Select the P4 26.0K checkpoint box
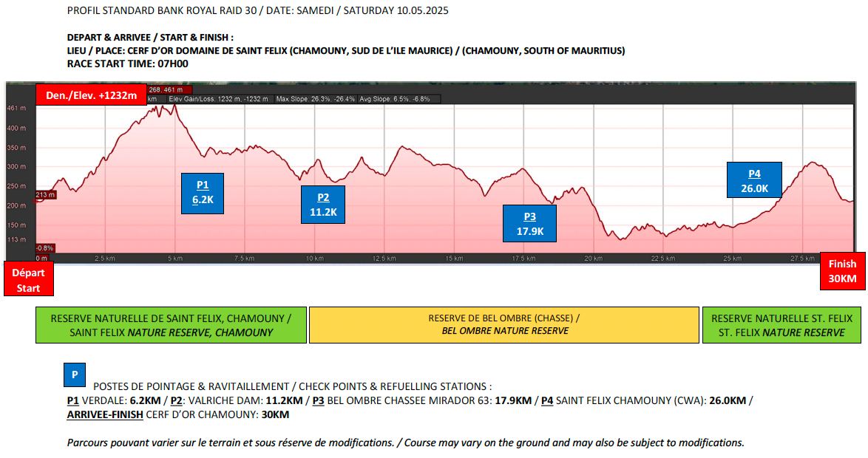Viewport: 868px width, 458px height. tap(754, 181)
